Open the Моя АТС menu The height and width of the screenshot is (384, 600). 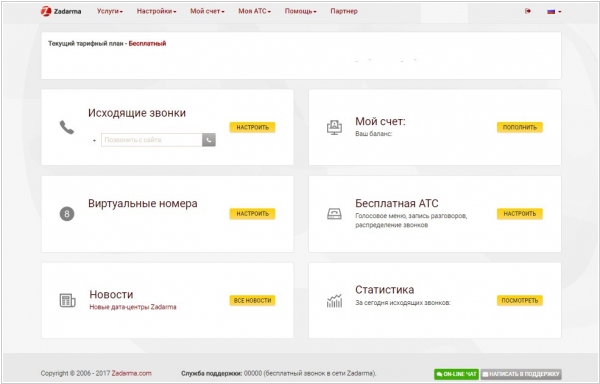click(254, 11)
